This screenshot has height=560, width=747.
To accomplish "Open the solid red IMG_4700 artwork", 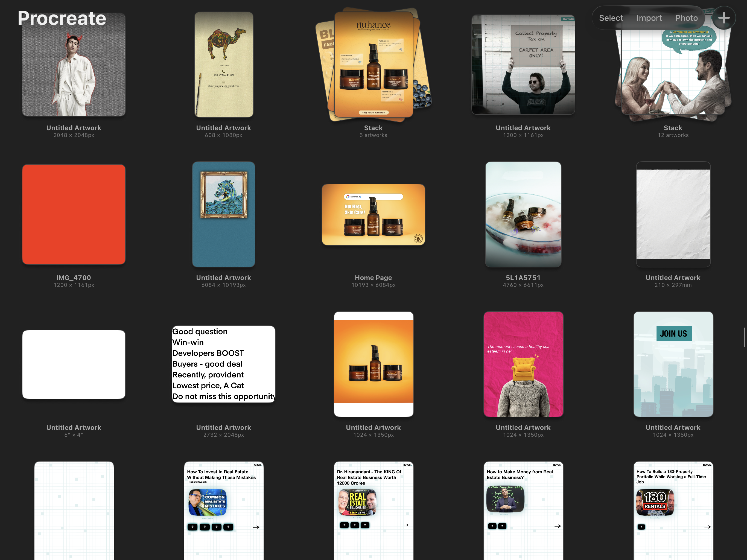I will 74,214.
